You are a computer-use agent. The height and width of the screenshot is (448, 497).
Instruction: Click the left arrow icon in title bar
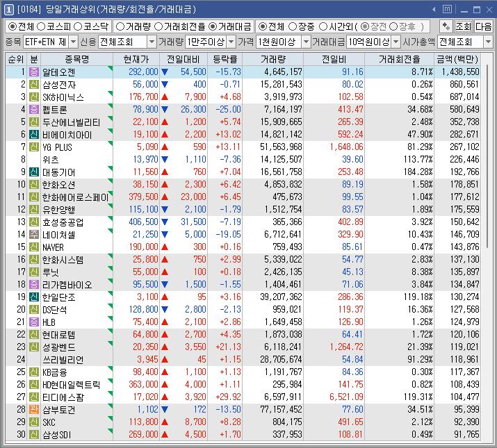434,10
